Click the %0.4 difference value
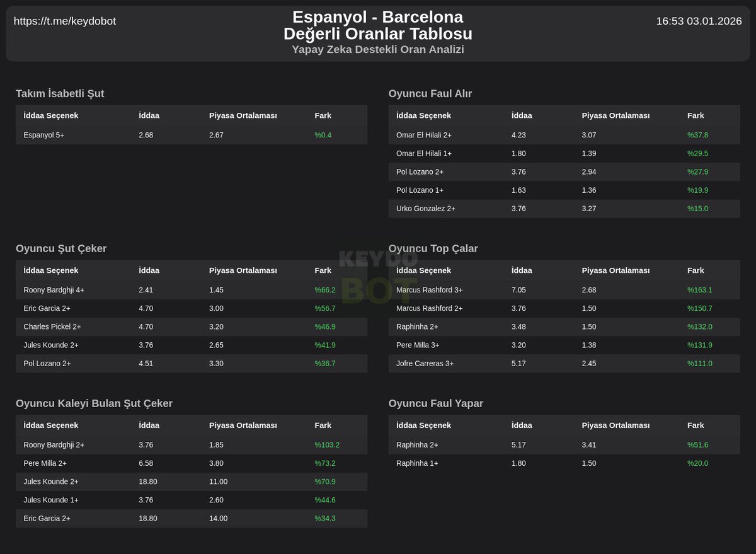This screenshot has height=554, width=756. [x=323, y=135]
